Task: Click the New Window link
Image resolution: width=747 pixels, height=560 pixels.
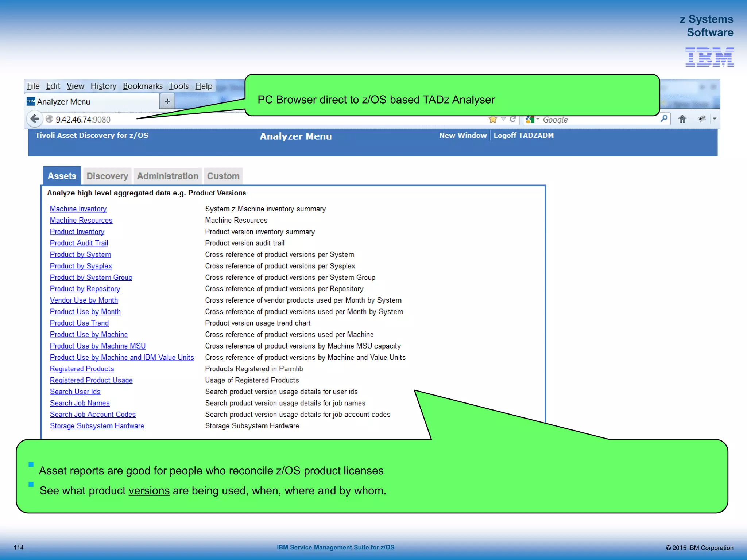Action: 463,135
